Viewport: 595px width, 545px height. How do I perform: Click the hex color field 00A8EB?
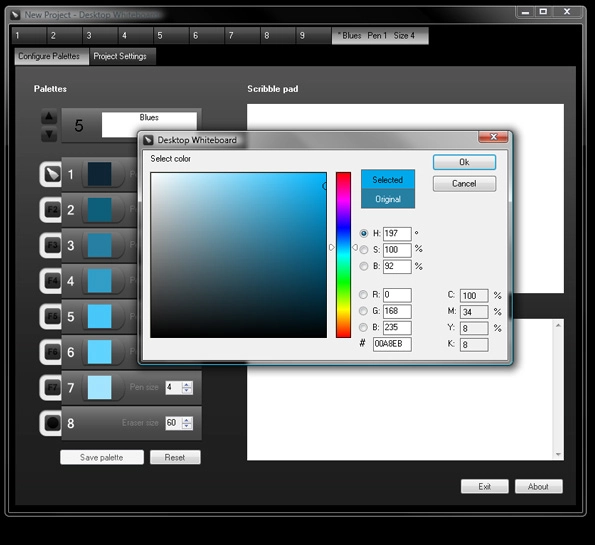pyautogui.click(x=392, y=344)
